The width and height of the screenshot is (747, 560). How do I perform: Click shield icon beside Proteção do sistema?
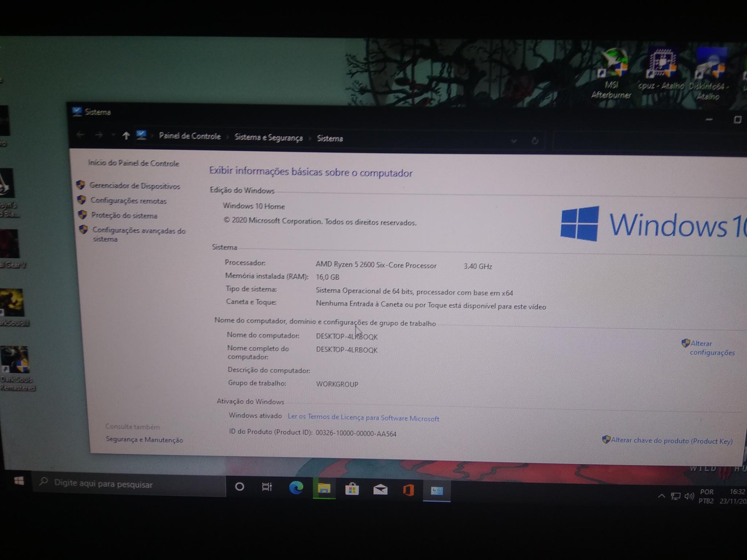tap(82, 215)
